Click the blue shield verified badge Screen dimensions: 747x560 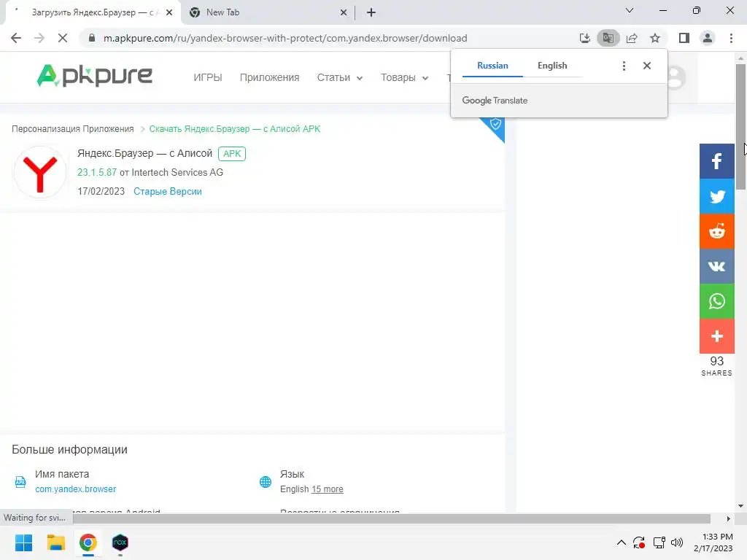point(495,125)
